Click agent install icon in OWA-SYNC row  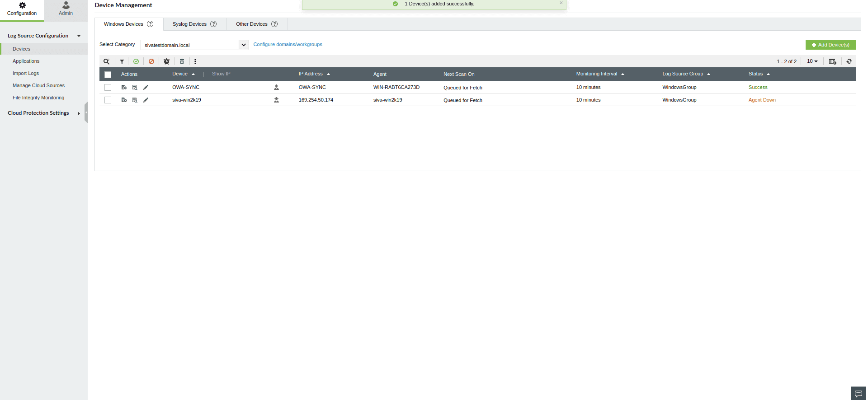pyautogui.click(x=276, y=87)
